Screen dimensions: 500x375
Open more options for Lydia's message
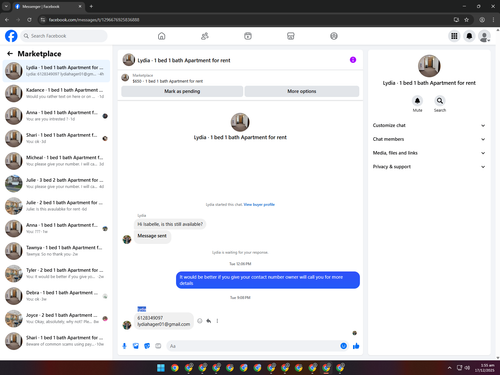(217, 321)
